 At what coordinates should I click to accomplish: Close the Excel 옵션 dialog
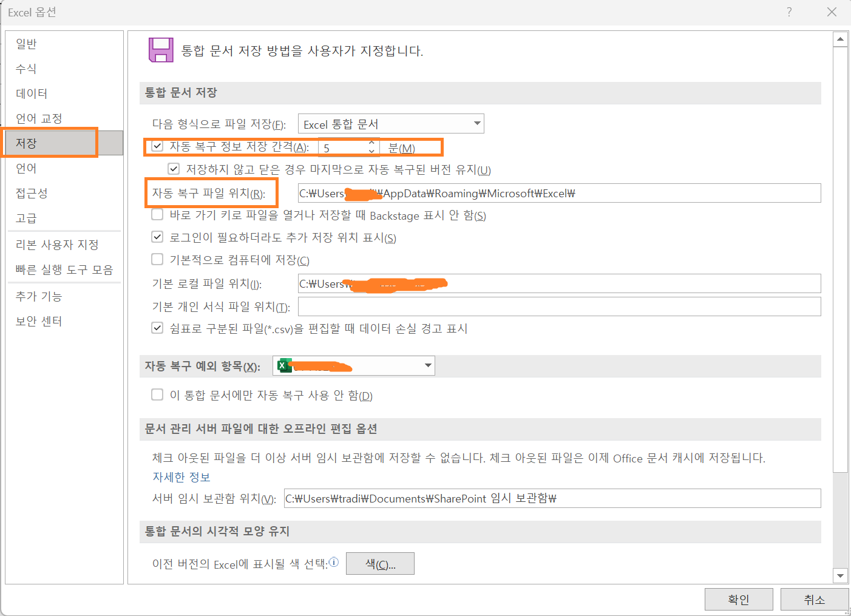tap(832, 12)
